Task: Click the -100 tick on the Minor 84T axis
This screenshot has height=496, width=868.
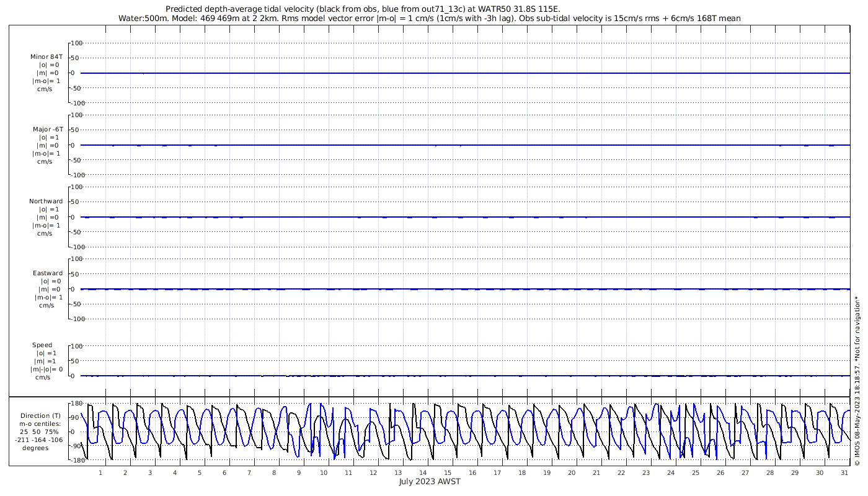Action: (x=76, y=103)
